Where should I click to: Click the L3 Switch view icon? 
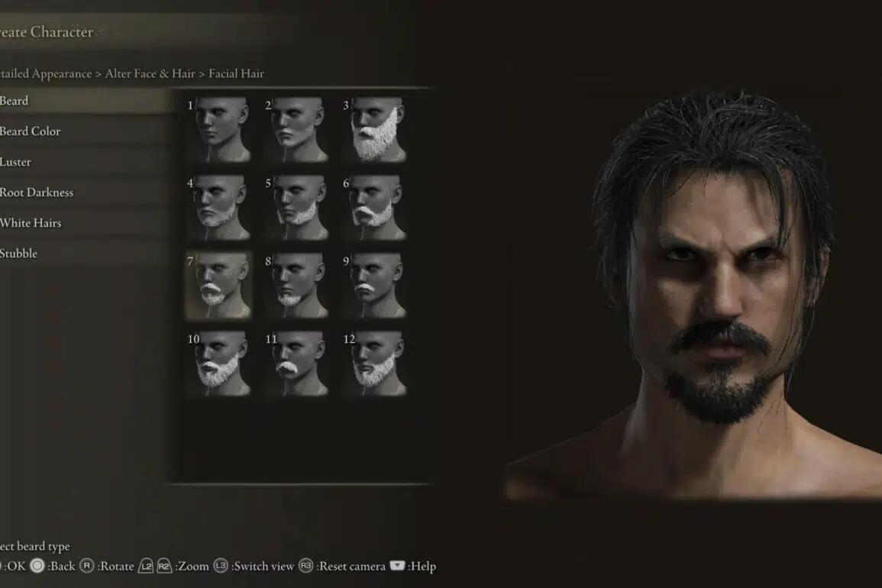[x=221, y=566]
